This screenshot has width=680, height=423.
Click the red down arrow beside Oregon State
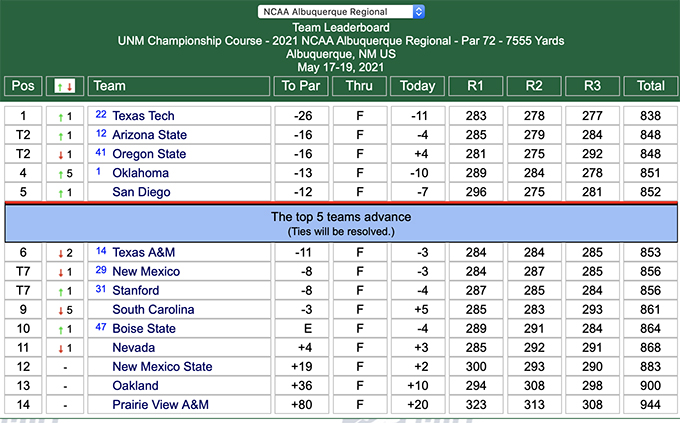61,155
